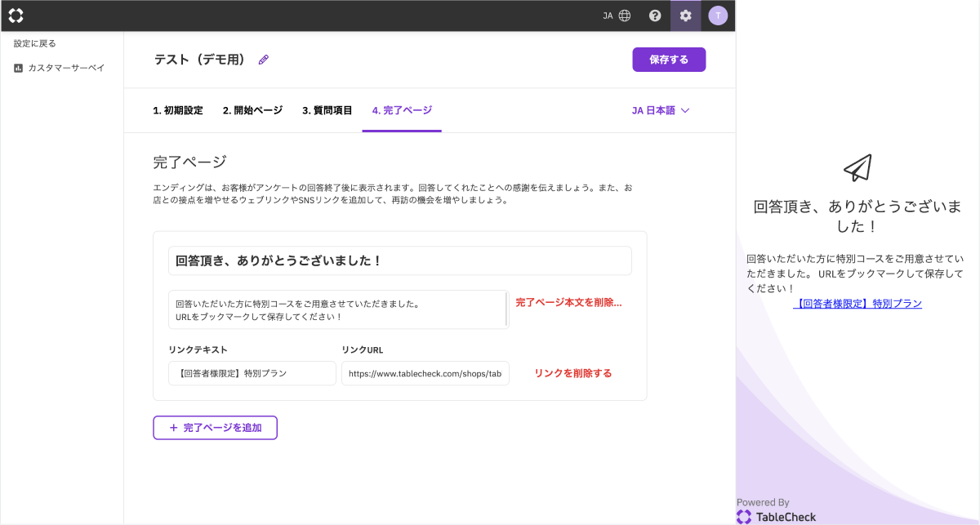Switch to 1. 初期設定 tab

[x=178, y=110]
